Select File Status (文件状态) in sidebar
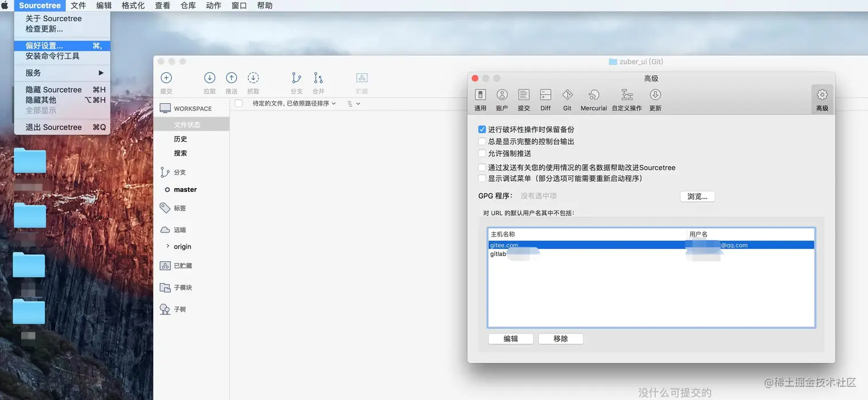The width and height of the screenshot is (868, 400). click(x=191, y=125)
